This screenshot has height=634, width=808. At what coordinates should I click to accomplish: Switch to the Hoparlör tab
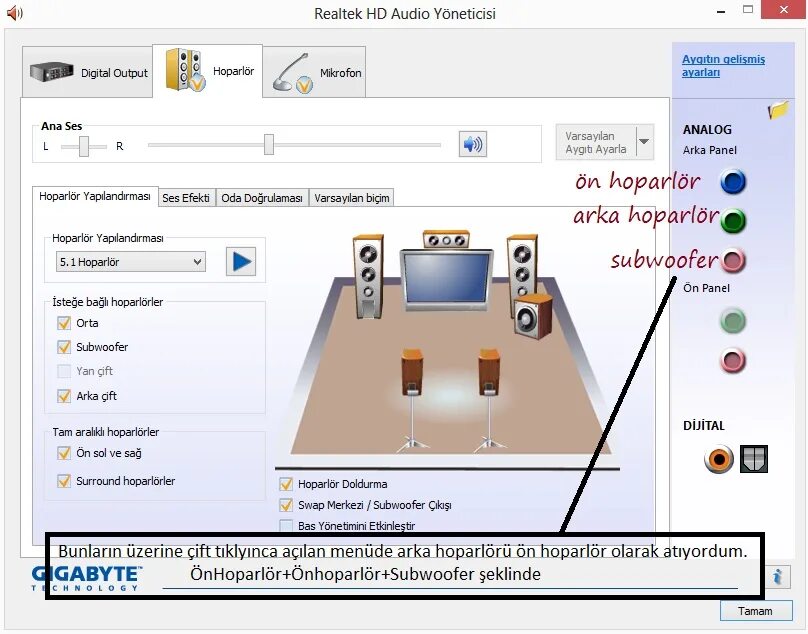pos(208,71)
